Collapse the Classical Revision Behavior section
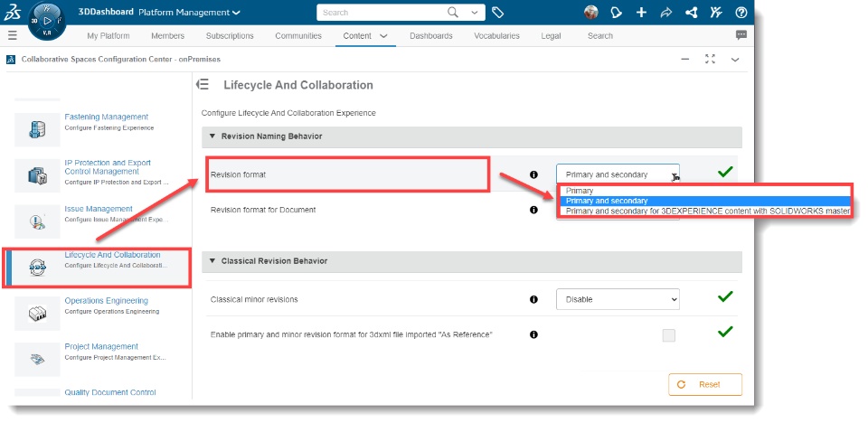868x423 pixels. (x=212, y=261)
